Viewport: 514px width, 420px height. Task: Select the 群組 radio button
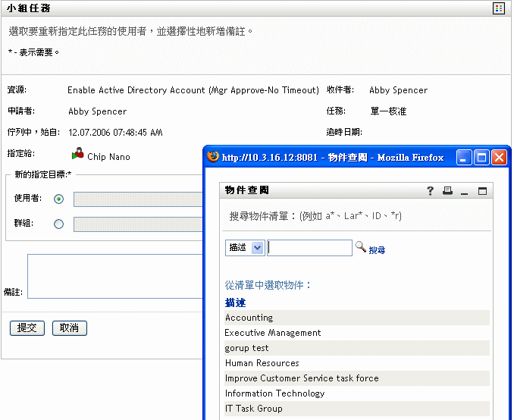(58, 224)
